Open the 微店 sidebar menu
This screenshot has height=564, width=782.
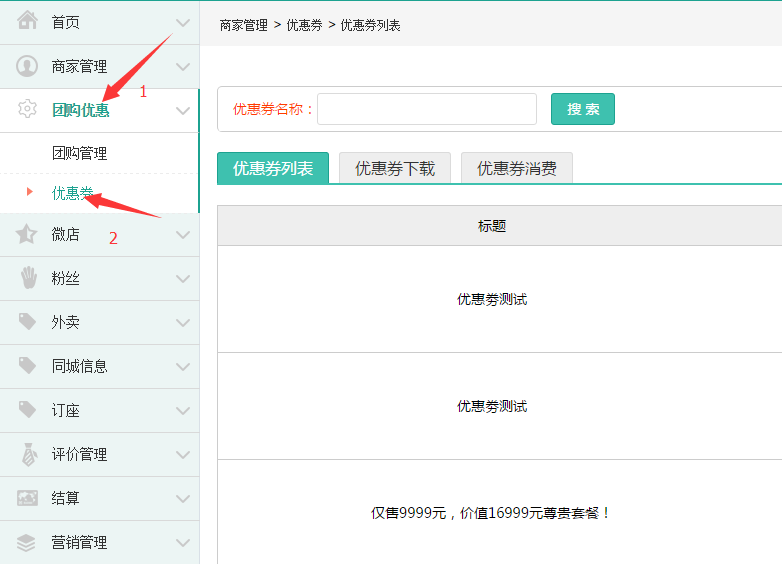(x=100, y=234)
